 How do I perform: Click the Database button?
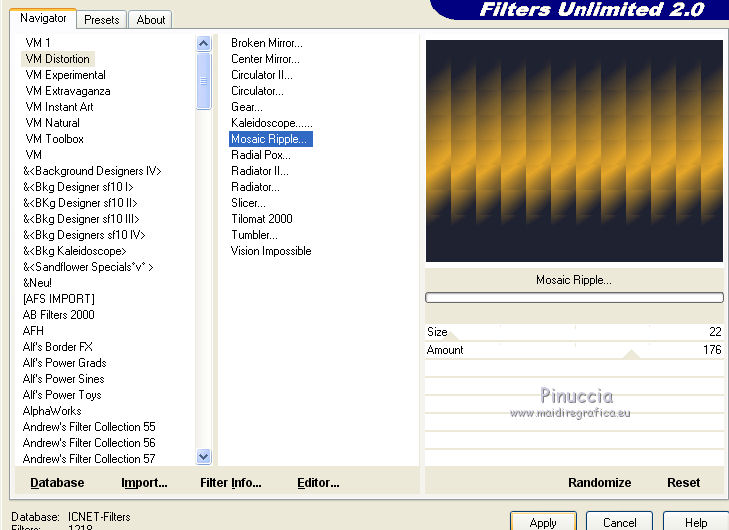tap(57, 483)
